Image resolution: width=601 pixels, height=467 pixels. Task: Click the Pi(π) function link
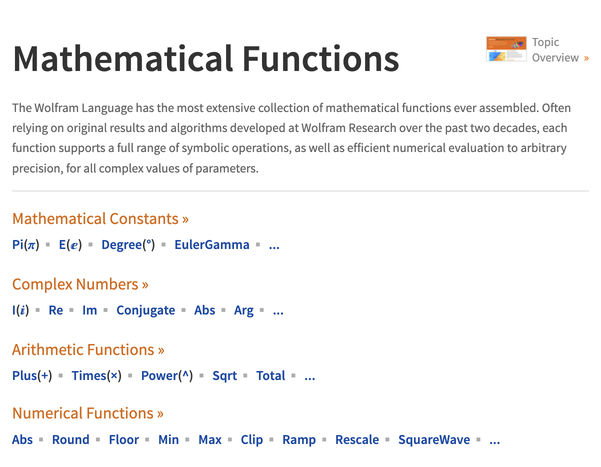(25, 245)
